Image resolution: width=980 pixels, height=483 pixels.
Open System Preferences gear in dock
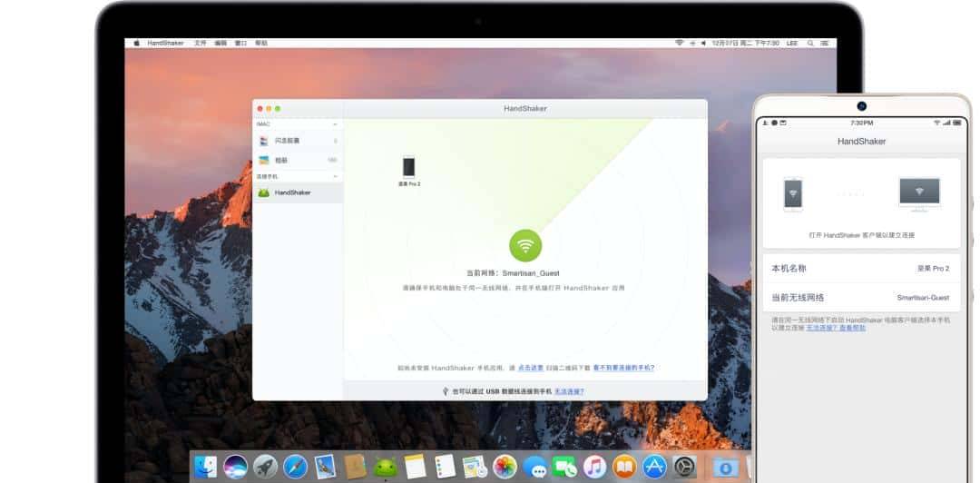pos(684,467)
